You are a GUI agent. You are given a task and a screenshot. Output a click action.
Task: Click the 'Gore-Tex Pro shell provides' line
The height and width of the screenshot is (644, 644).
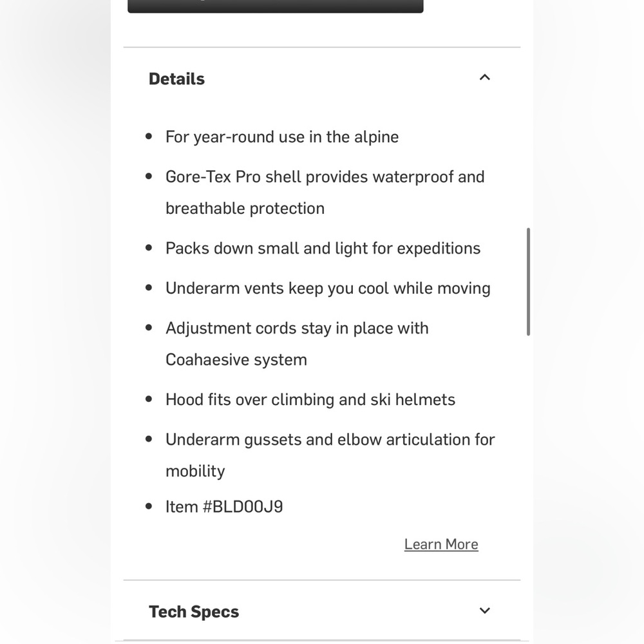click(x=325, y=176)
